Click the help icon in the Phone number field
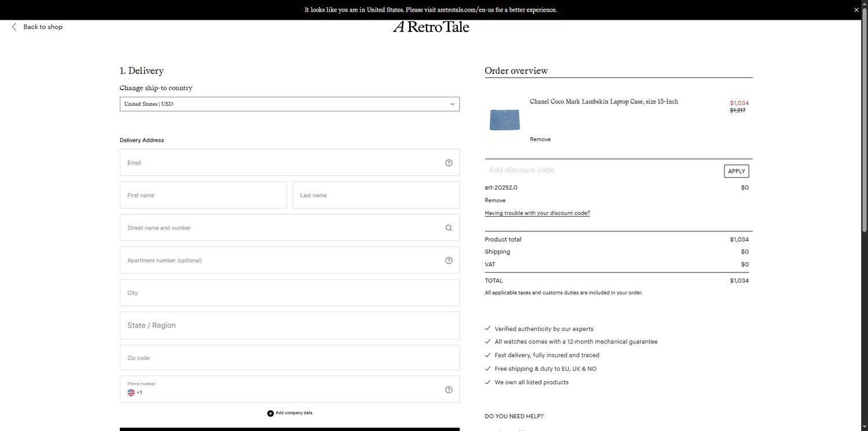 [x=448, y=390]
